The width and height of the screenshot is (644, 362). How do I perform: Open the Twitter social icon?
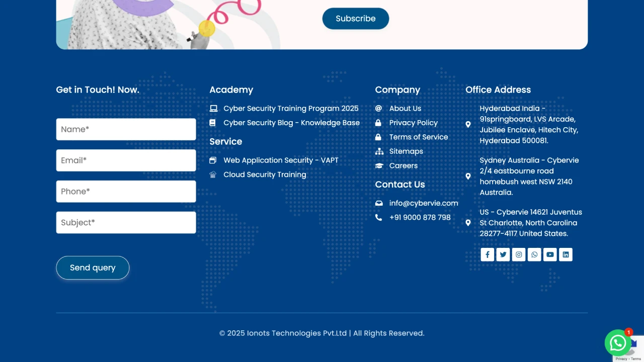[x=503, y=255]
